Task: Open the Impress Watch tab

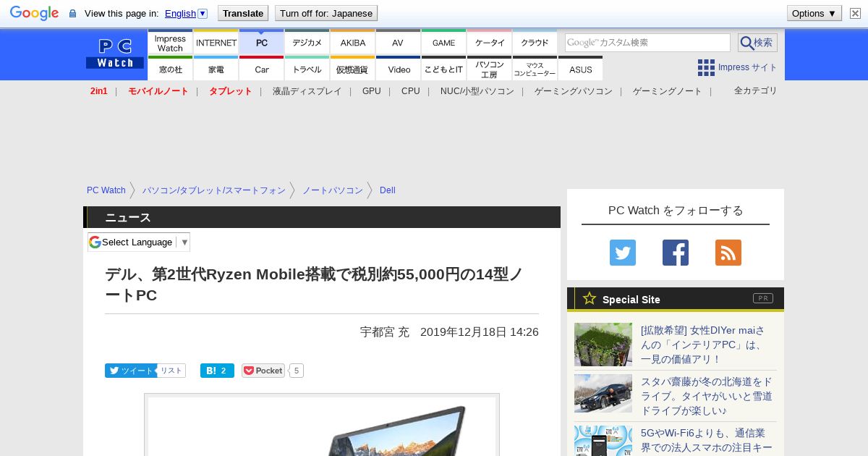Action: [170, 43]
